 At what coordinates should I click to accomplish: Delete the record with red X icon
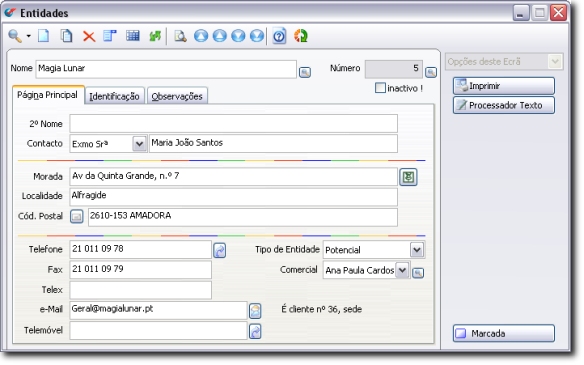click(89, 36)
